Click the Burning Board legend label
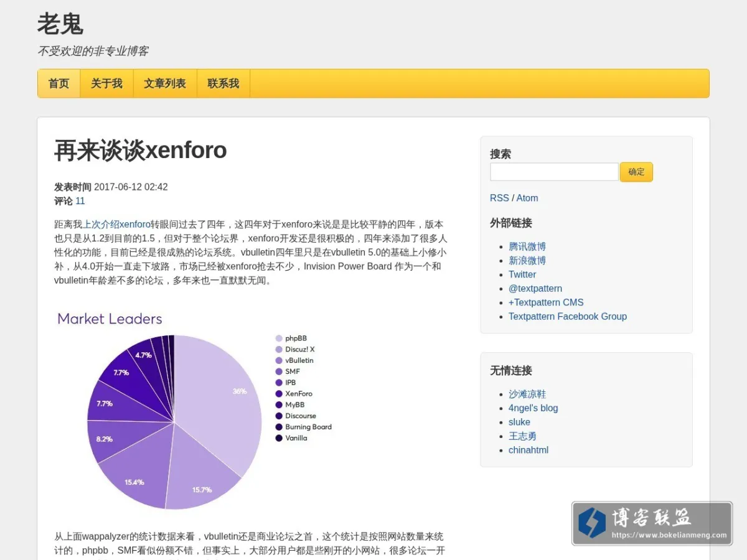747x560 pixels. point(308,427)
